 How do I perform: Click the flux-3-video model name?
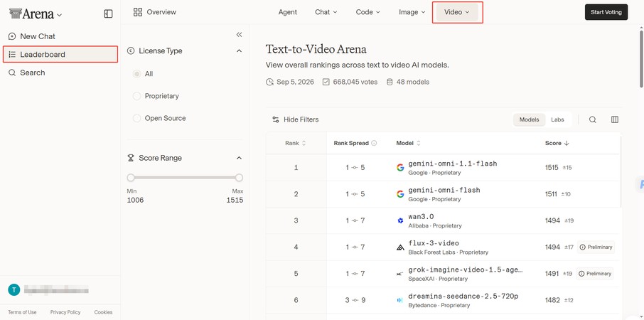pos(434,243)
